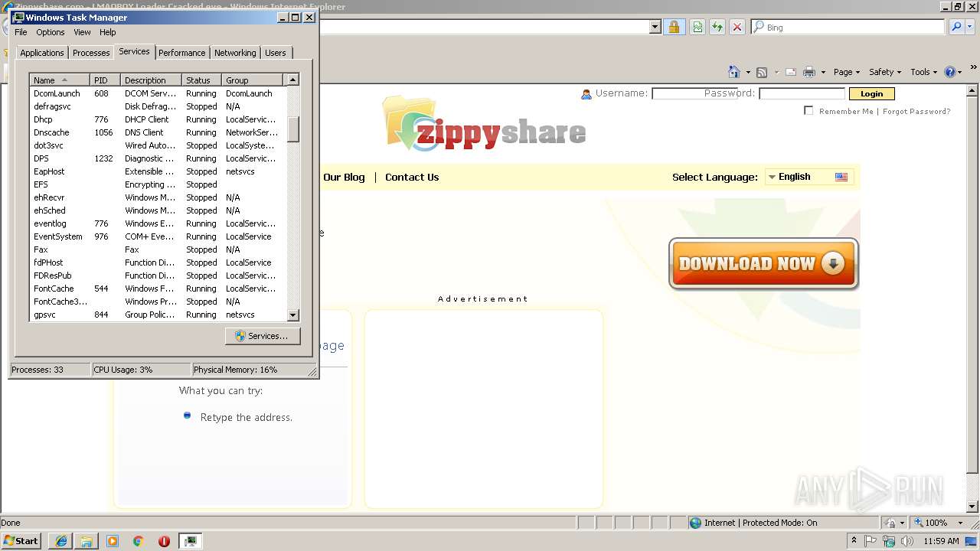Viewport: 980px width, 551px height.
Task: Click the security lock icon in IE address bar
Action: tap(674, 27)
